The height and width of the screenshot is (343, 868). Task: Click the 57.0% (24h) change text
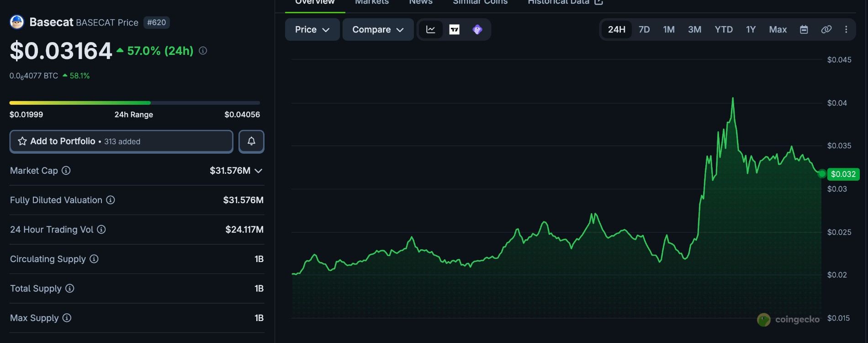point(160,51)
